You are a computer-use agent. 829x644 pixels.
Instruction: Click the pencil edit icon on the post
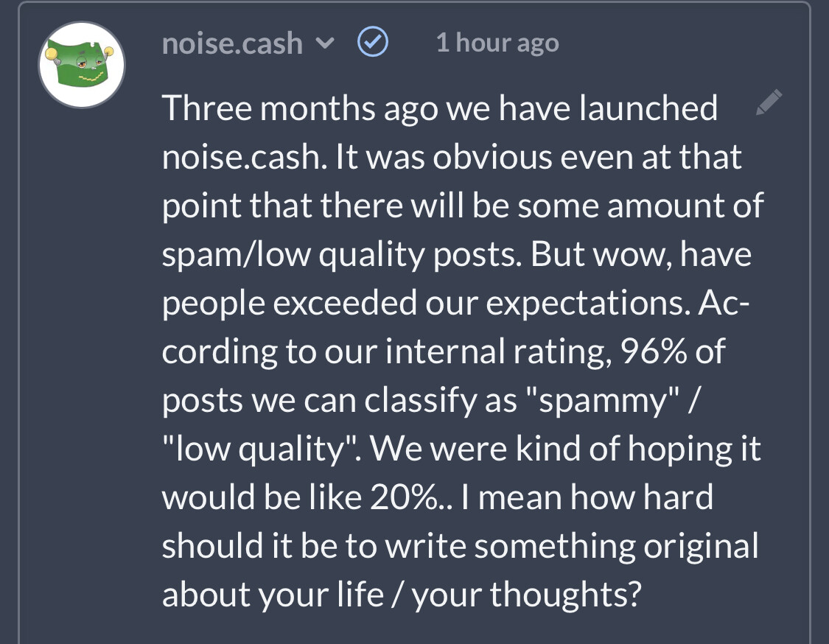(x=769, y=102)
